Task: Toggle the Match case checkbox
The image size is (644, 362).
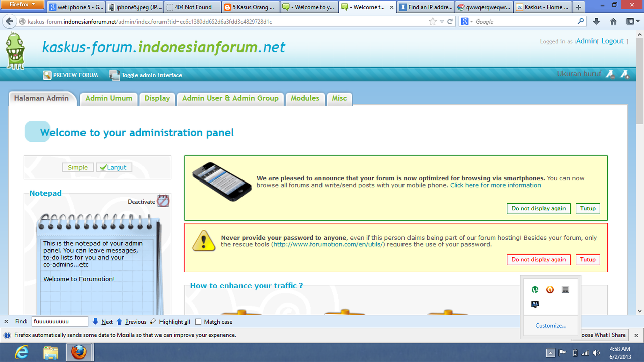Action: [x=198, y=322]
